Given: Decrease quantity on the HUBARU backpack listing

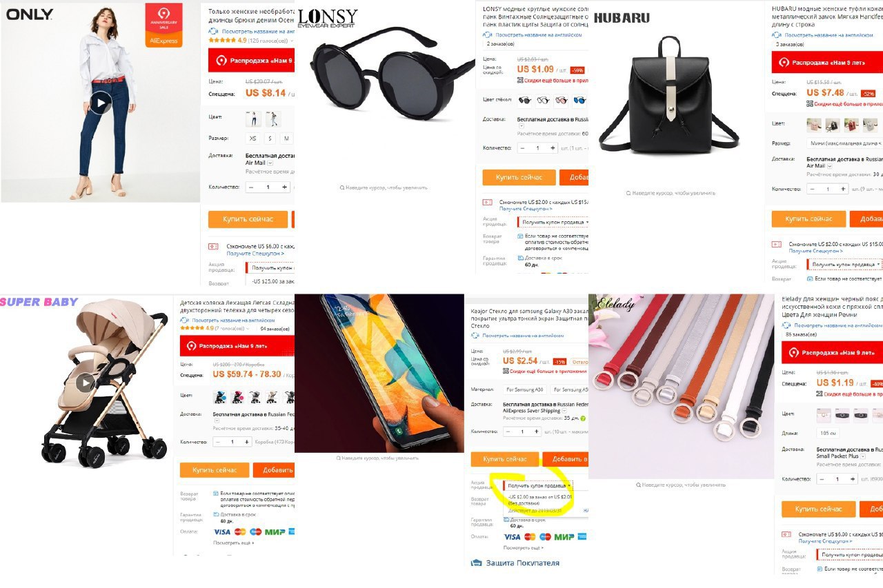Looking at the screenshot, I should (x=813, y=189).
